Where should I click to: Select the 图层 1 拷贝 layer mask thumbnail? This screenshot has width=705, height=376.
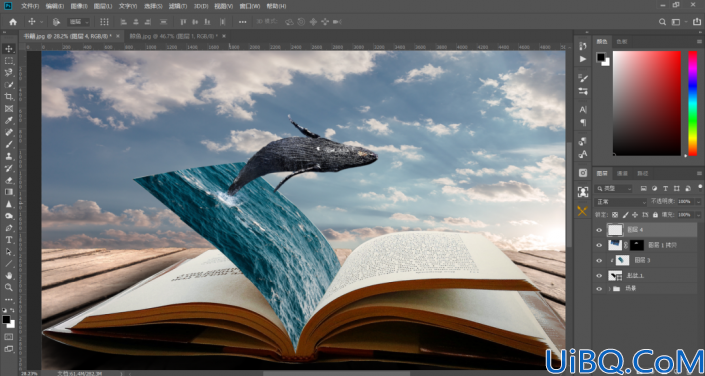tap(637, 246)
